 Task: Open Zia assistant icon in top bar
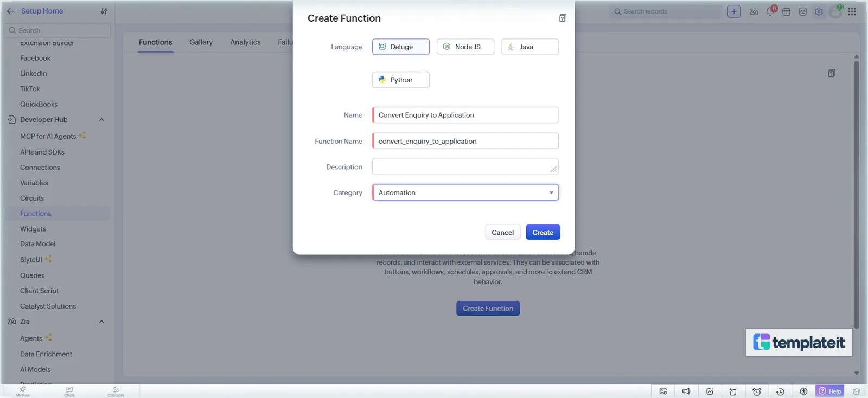tap(754, 11)
